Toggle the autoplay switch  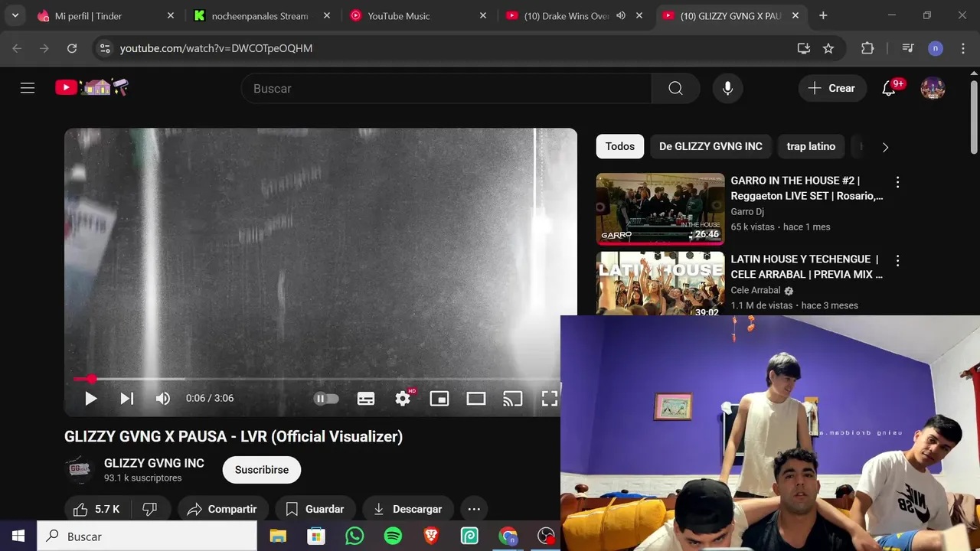click(326, 398)
